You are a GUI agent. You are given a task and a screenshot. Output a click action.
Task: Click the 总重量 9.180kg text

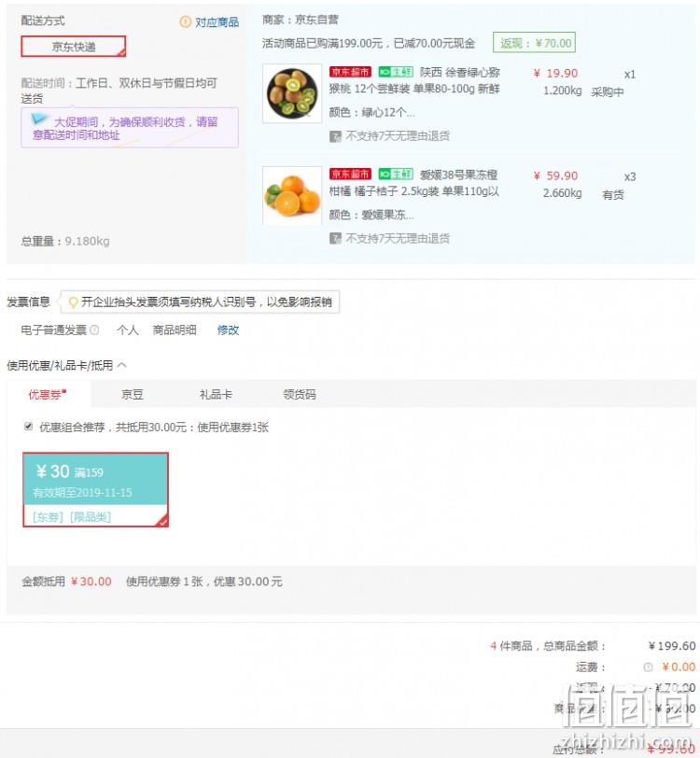pos(65,241)
